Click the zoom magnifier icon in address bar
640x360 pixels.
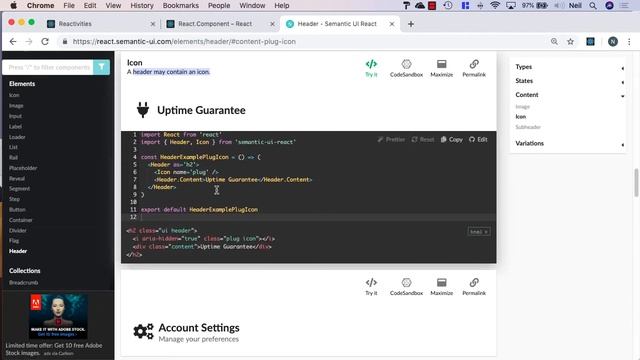pos(554,42)
